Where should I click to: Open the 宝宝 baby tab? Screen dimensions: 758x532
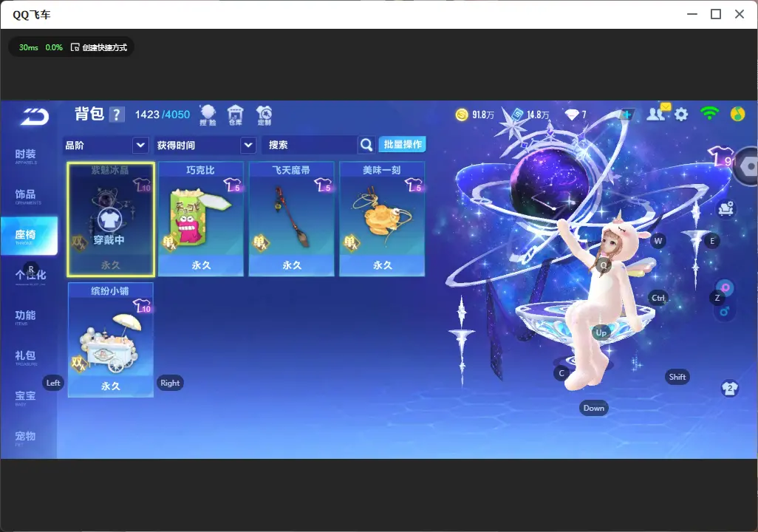26,397
